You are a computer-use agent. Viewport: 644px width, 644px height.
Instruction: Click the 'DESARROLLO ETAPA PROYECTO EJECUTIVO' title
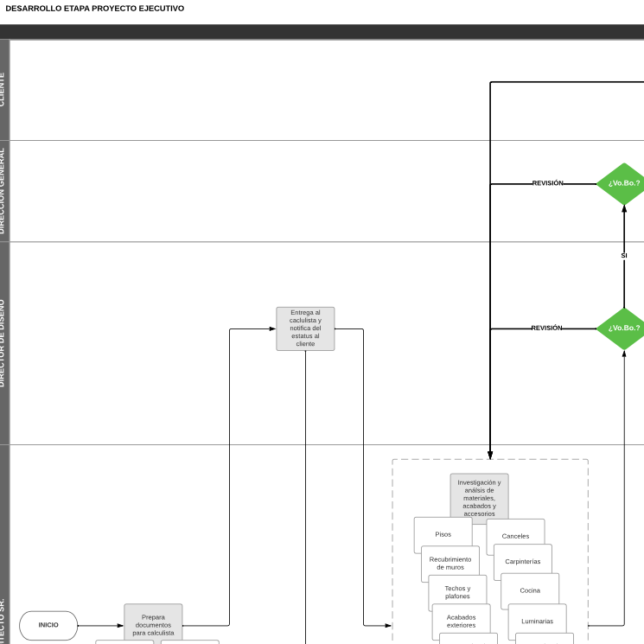(95, 9)
